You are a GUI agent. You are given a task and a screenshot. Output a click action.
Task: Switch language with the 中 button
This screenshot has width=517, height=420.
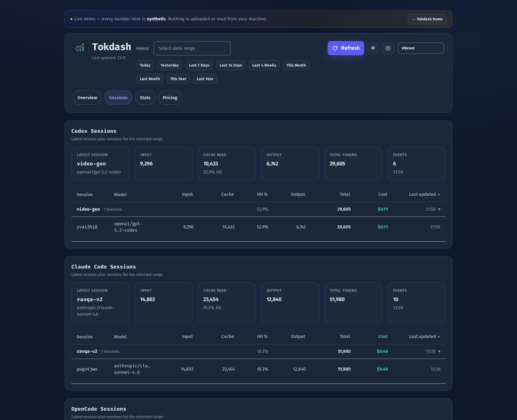pyautogui.click(x=373, y=48)
